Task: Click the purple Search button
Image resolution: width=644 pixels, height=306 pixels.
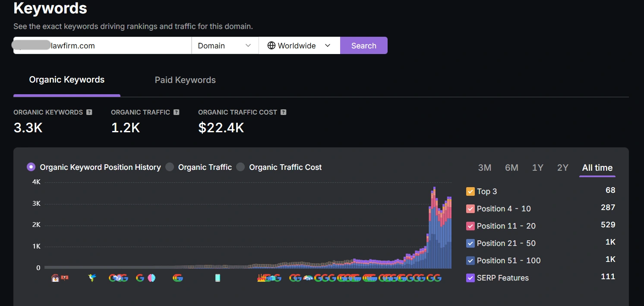Action: [x=364, y=45]
